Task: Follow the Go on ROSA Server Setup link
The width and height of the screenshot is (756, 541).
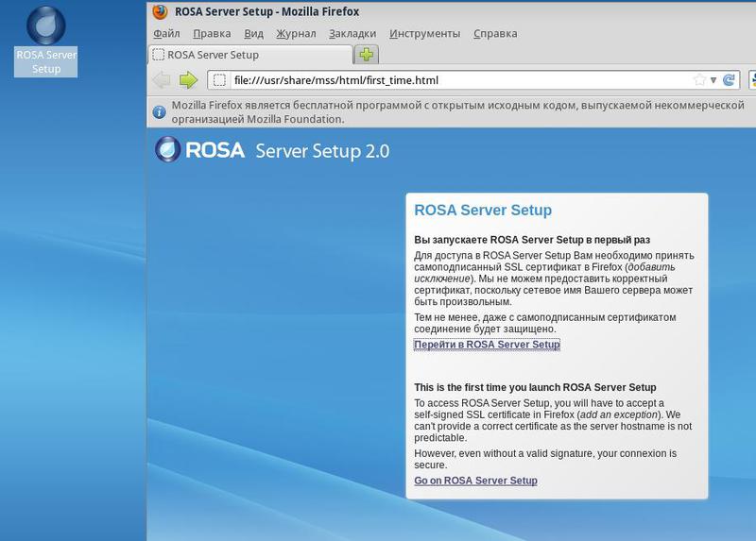Action: tap(475, 481)
